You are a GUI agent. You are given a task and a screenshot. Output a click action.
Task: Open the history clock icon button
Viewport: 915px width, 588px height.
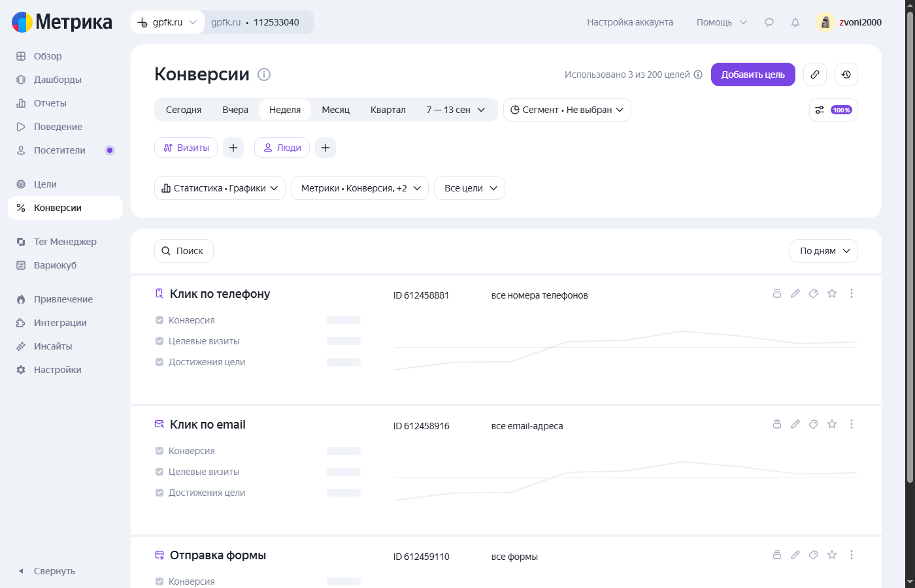846,74
